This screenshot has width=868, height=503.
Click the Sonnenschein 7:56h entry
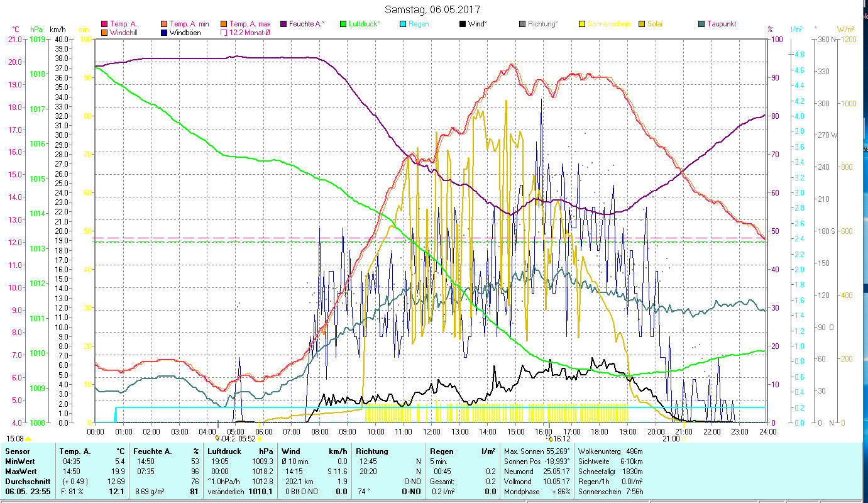pos(610,492)
